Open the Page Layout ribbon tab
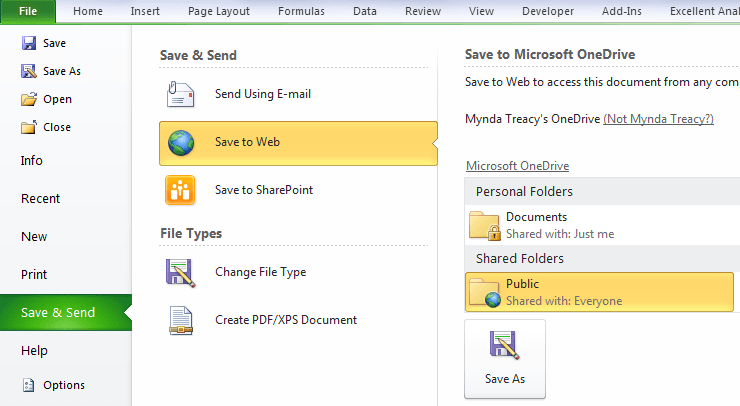Screen dimensions: 740x406 click(219, 11)
